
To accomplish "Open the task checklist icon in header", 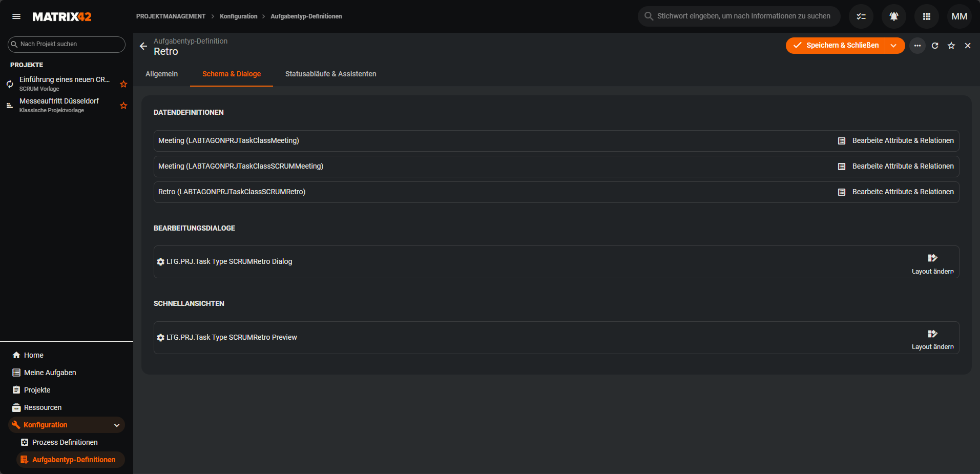I will pos(861,16).
